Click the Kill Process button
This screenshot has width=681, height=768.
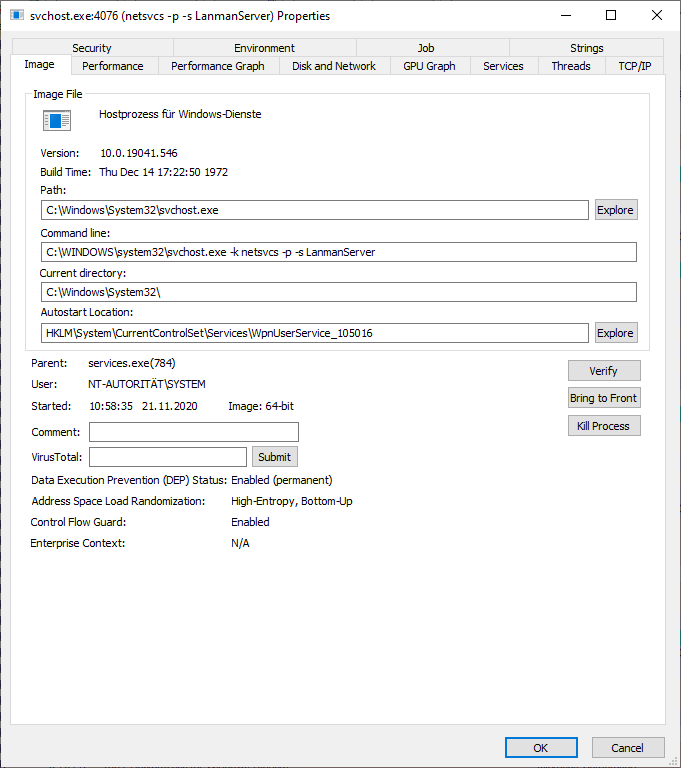coord(604,426)
